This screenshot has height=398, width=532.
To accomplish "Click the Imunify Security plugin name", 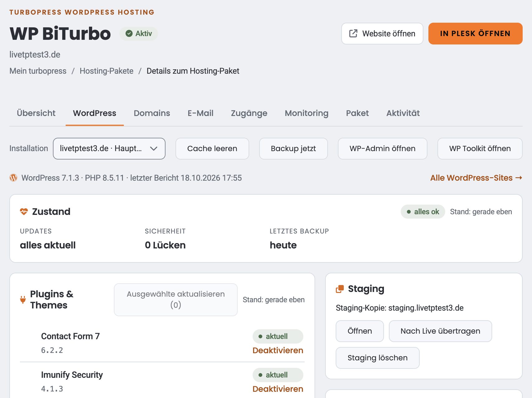I will [x=72, y=375].
